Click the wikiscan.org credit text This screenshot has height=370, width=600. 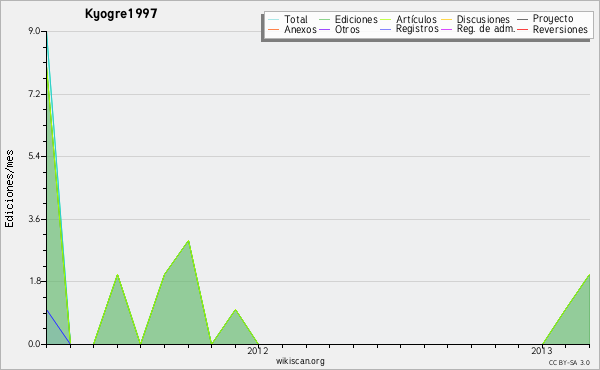(x=300, y=361)
